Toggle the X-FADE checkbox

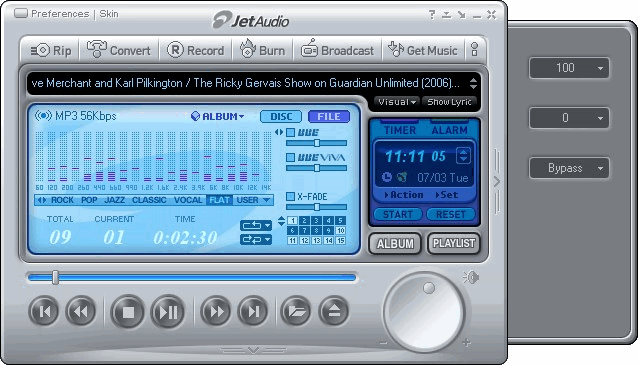pyautogui.click(x=291, y=197)
